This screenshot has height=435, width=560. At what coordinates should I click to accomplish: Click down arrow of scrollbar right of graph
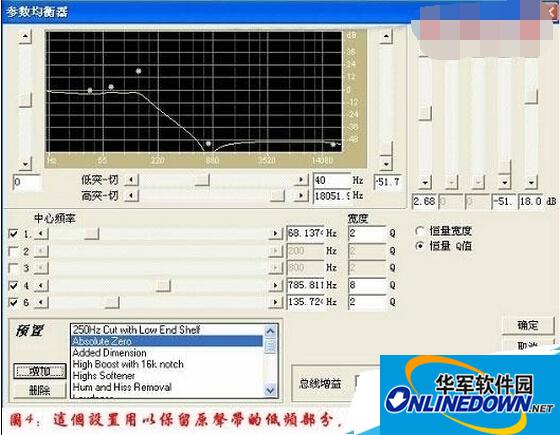pos(386,164)
